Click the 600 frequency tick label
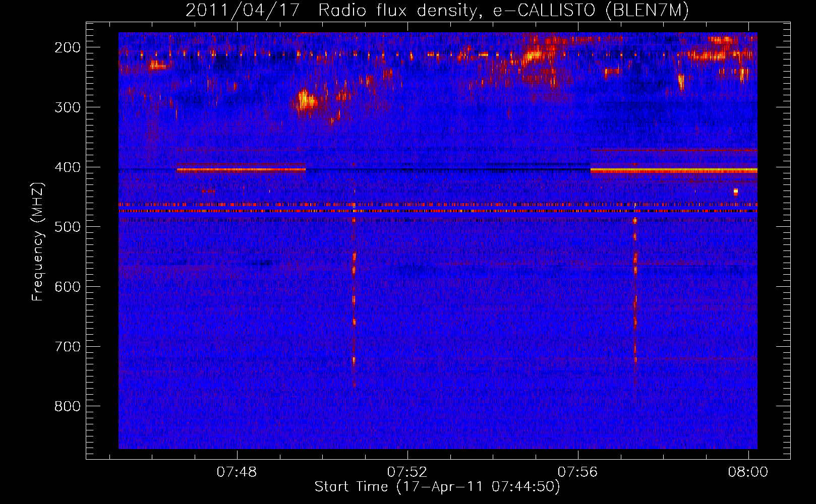The height and width of the screenshot is (504, 816). [68, 287]
